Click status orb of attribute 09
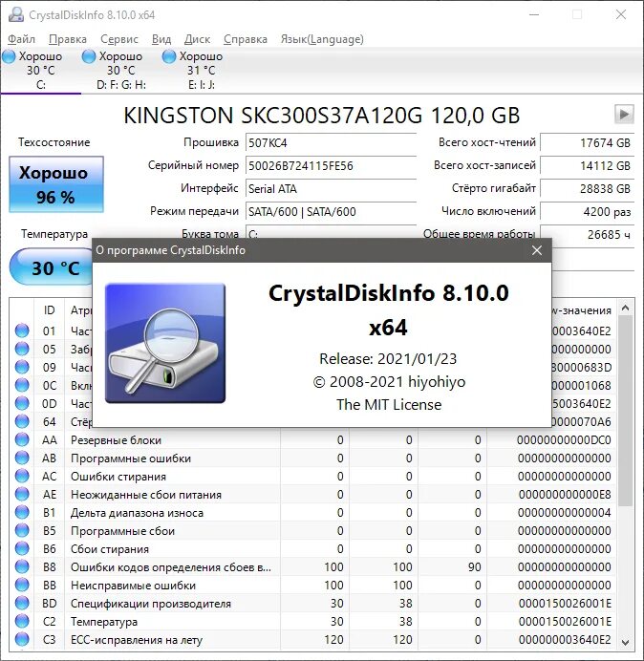644x661 pixels. click(22, 367)
